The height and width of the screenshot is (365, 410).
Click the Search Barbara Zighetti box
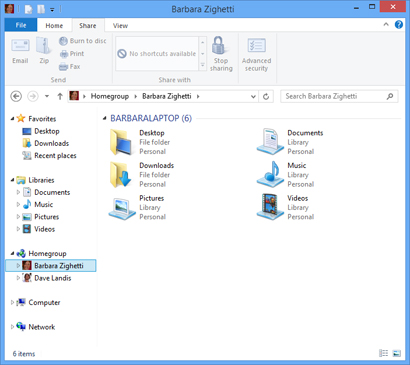click(x=339, y=96)
